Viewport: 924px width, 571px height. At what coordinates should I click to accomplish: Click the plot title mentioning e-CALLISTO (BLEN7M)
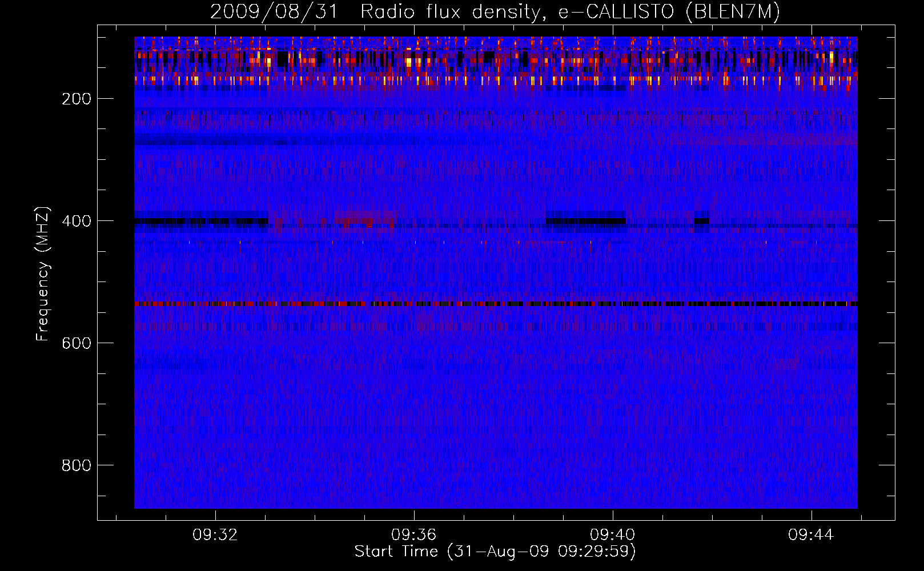[495, 12]
